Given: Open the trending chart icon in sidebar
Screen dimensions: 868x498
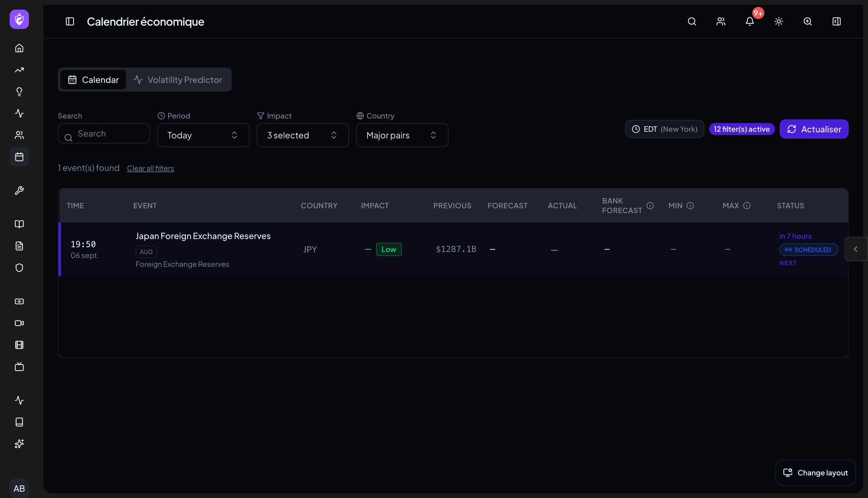Looking at the screenshot, I should (x=19, y=70).
